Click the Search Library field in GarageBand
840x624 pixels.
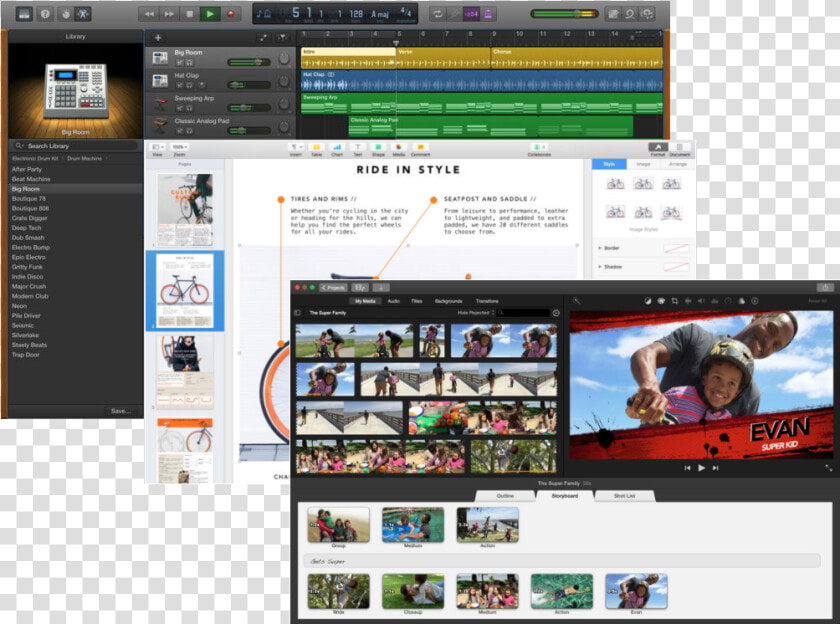pos(75,146)
